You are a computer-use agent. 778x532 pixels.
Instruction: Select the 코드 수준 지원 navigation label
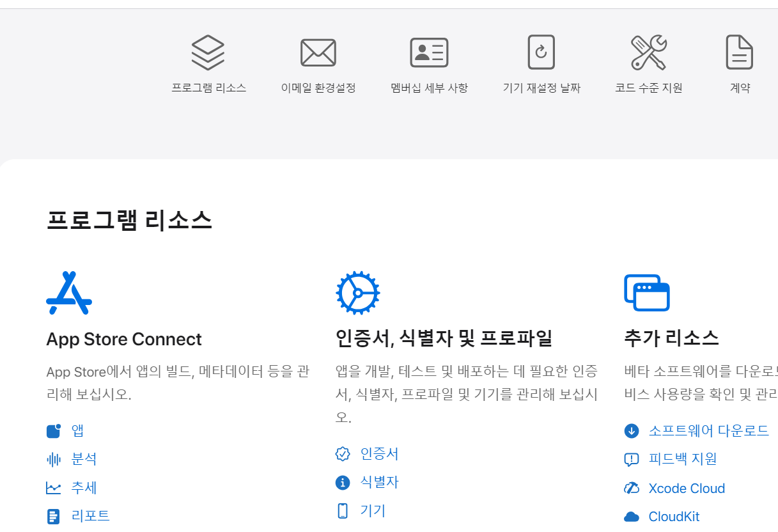click(649, 88)
